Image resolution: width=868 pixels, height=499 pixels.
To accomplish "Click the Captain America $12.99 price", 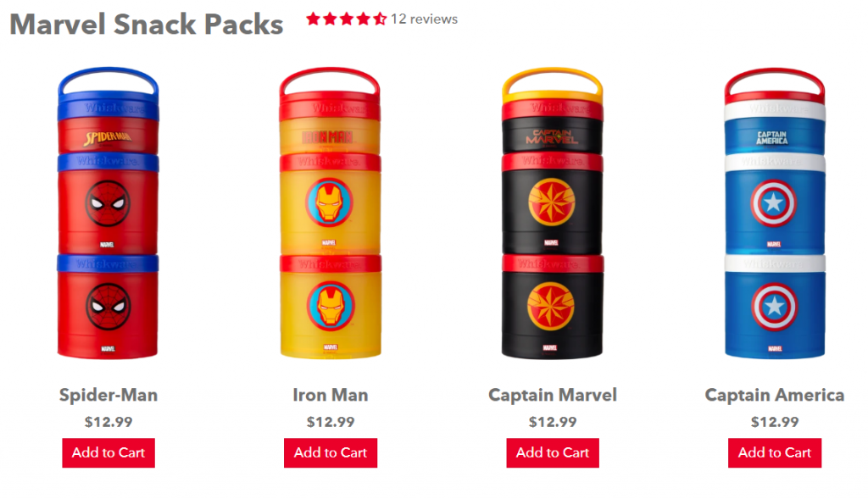I will (775, 422).
